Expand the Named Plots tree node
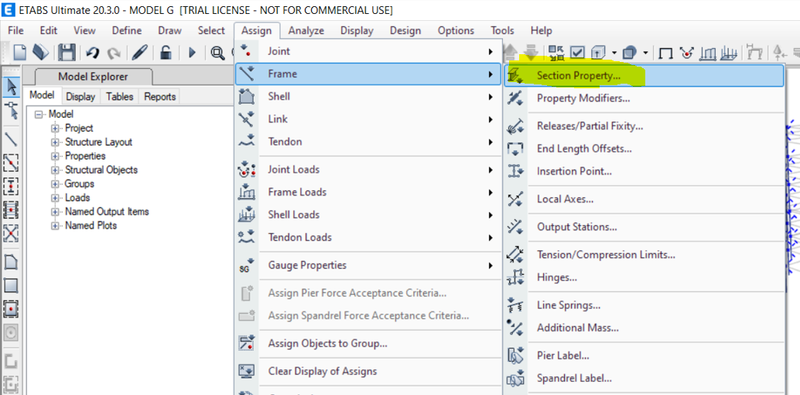The height and width of the screenshot is (395, 800). pyautogui.click(x=55, y=225)
